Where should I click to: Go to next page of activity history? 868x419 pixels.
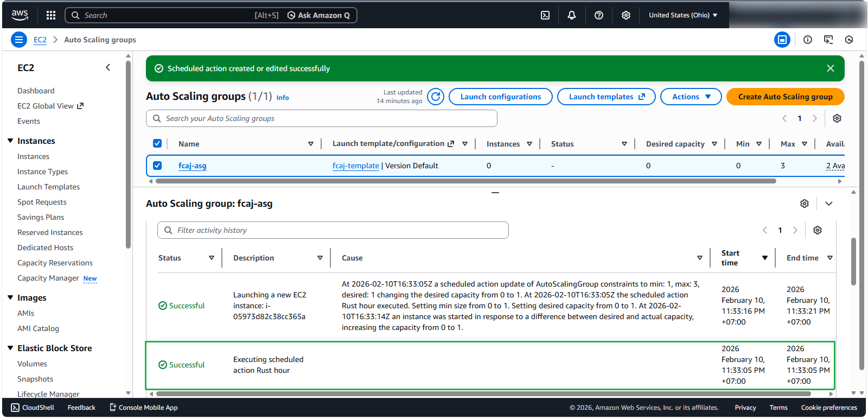pyautogui.click(x=795, y=230)
